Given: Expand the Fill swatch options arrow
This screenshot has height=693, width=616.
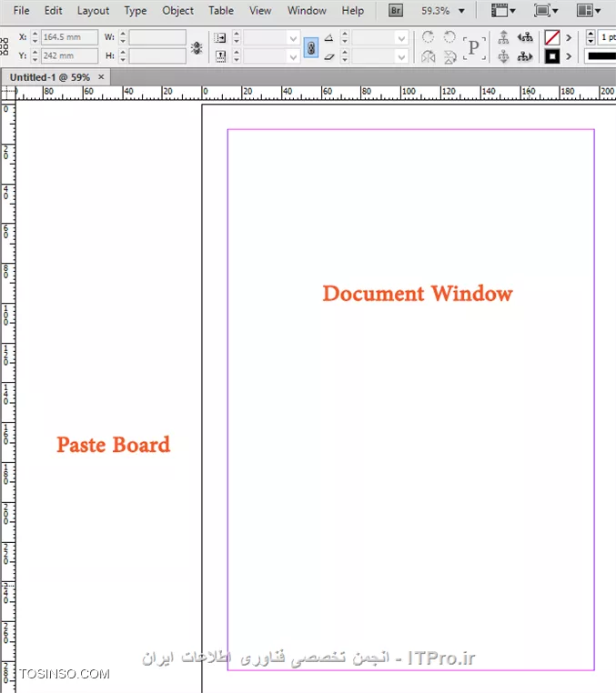Looking at the screenshot, I should pyautogui.click(x=569, y=38).
